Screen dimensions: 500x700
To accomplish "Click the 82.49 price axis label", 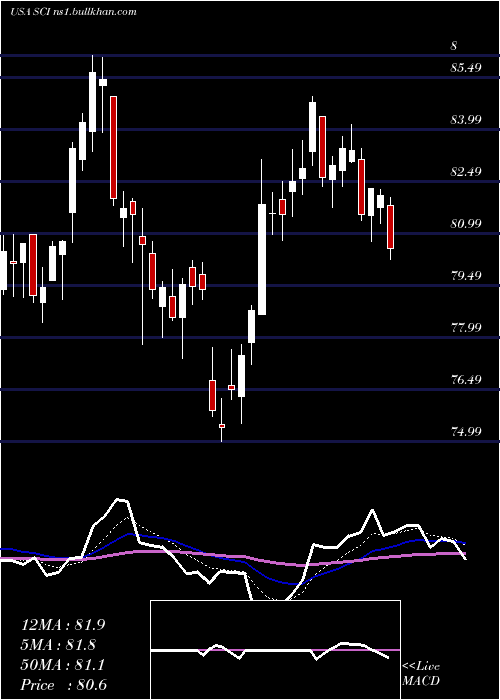I will click(466, 171).
